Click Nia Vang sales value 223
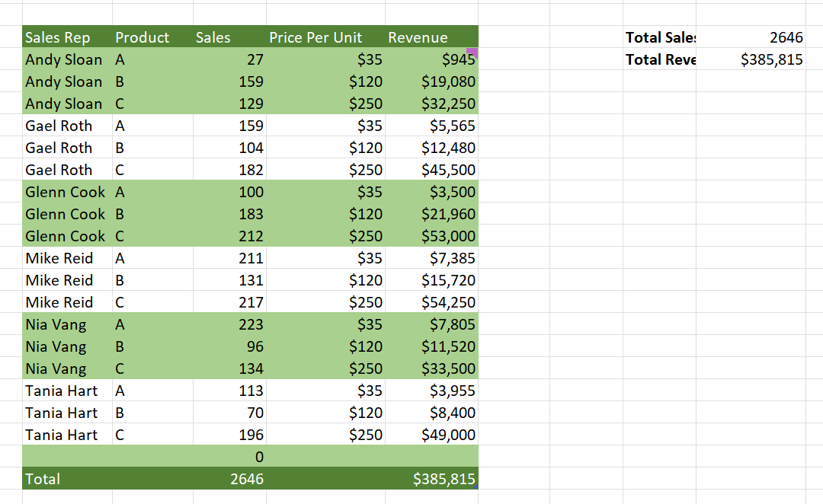The height and width of the screenshot is (504, 823). (229, 324)
